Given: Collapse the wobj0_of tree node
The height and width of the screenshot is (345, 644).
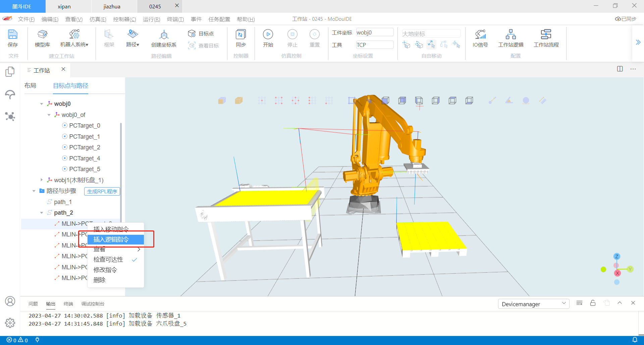Looking at the screenshot, I should click(49, 115).
